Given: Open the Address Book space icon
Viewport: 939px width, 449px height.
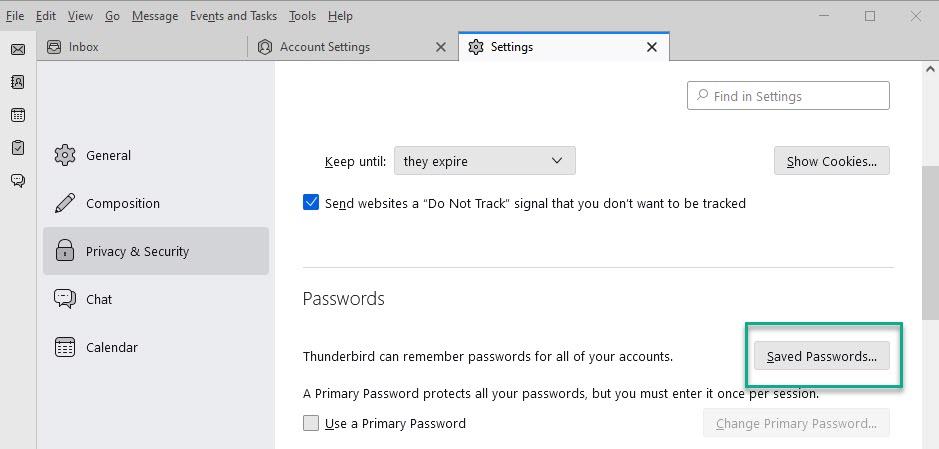Looking at the screenshot, I should click(x=18, y=82).
